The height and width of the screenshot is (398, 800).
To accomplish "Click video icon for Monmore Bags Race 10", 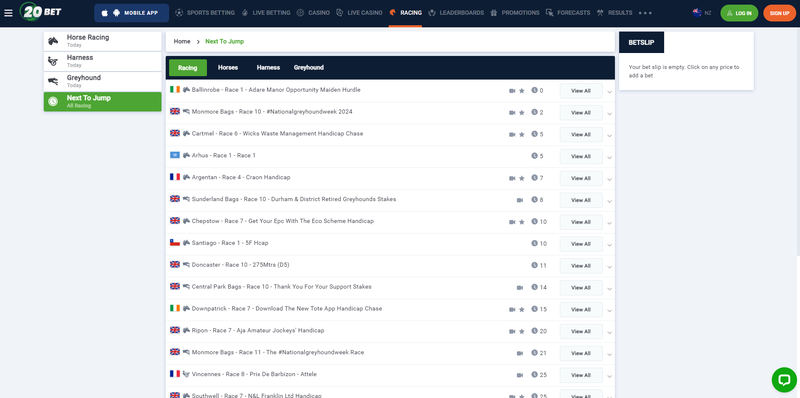I will pos(512,113).
